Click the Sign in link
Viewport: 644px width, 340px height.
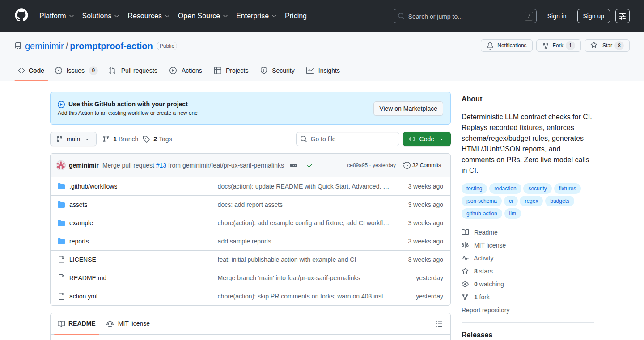tap(557, 16)
